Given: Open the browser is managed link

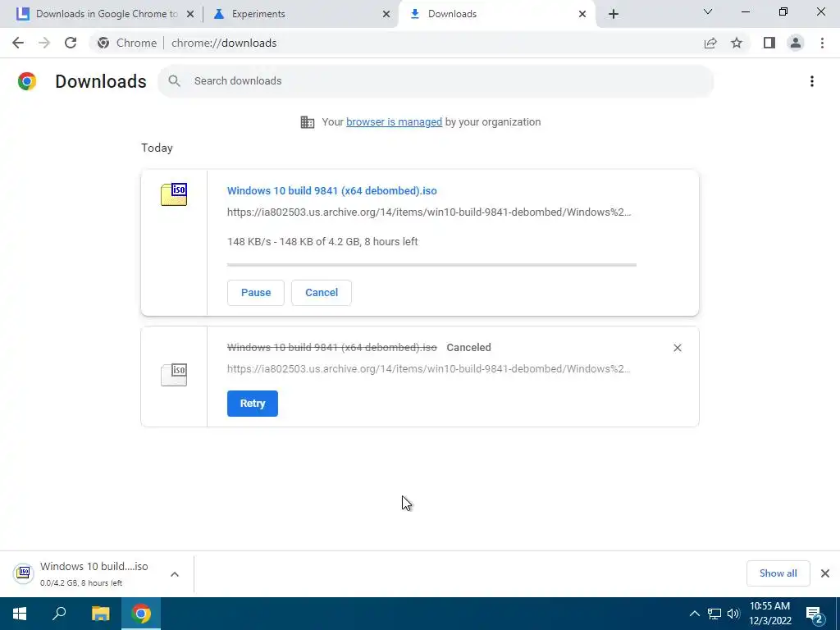Looking at the screenshot, I should (395, 122).
